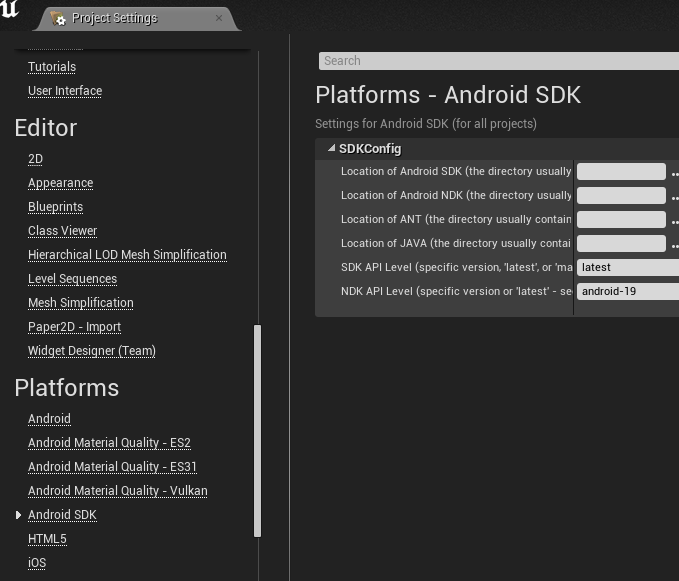Click the NDK API Level field showing android-19
The height and width of the screenshot is (581, 679).
point(628,291)
